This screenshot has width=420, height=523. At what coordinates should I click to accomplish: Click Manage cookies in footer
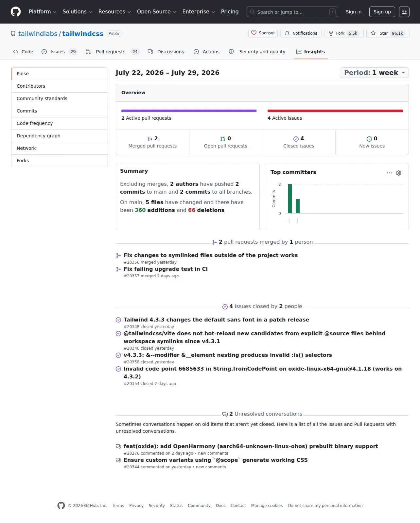point(267,505)
